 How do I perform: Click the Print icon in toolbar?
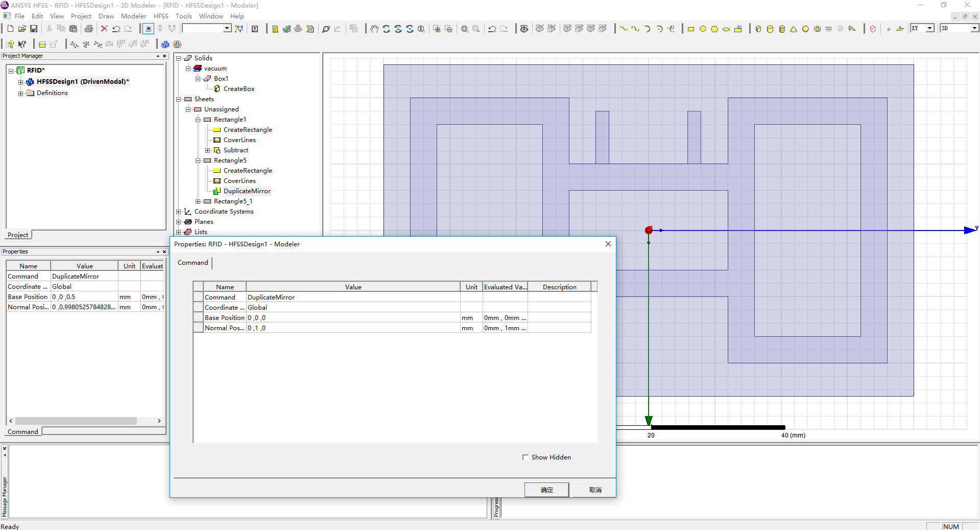(89, 29)
